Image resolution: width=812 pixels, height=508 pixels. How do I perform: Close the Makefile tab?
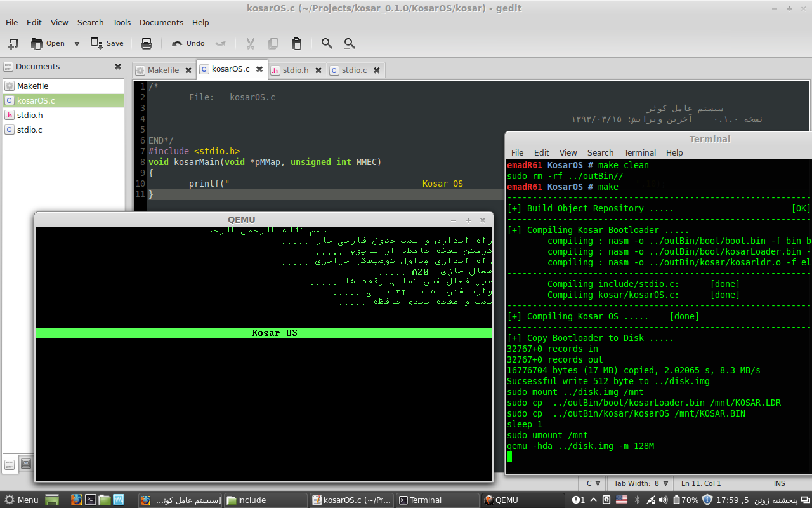[188, 70]
